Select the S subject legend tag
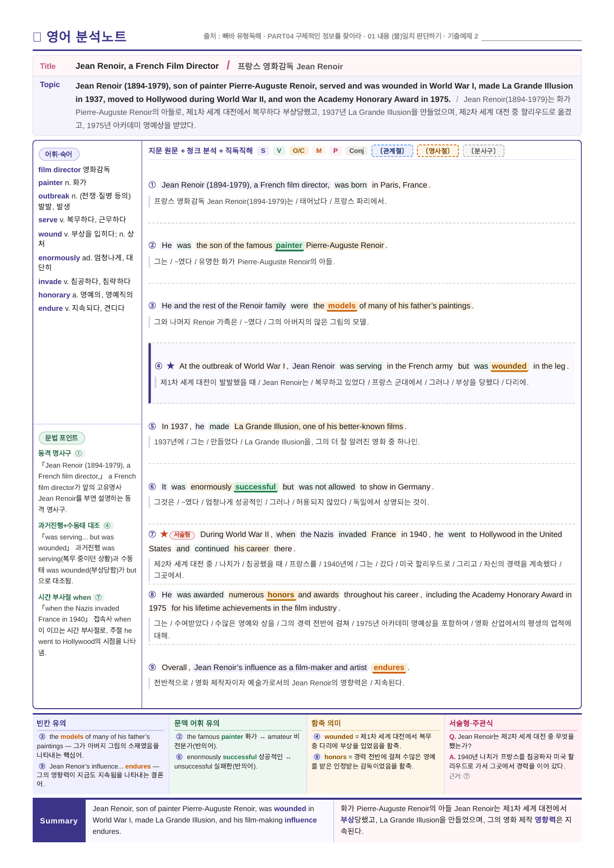This screenshot has height=868, width=614. click(263, 150)
